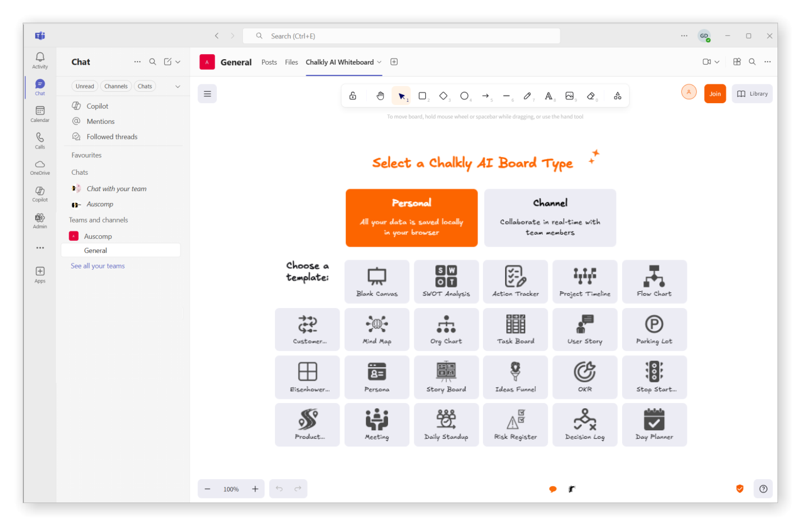Select the Pencil draw tool

point(528,96)
